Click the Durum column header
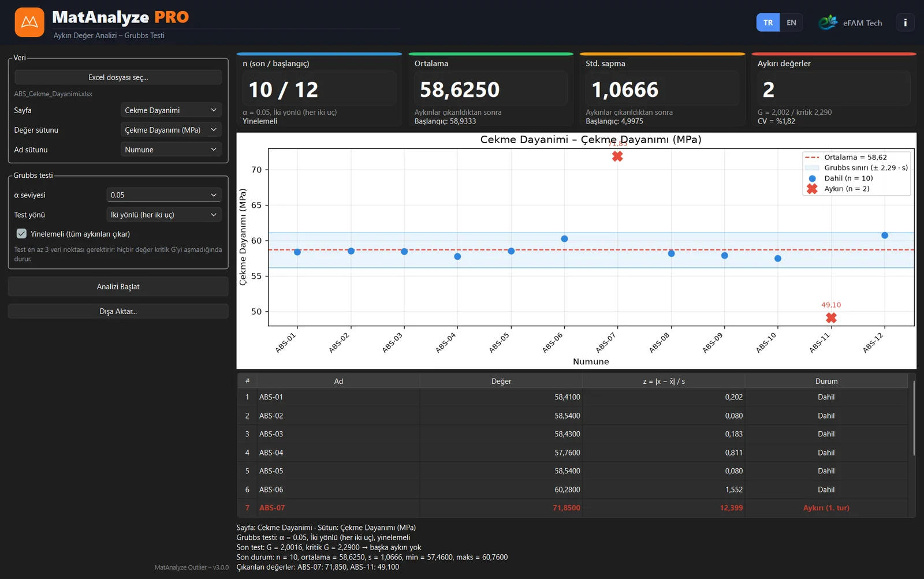The image size is (924, 579). [x=826, y=381]
